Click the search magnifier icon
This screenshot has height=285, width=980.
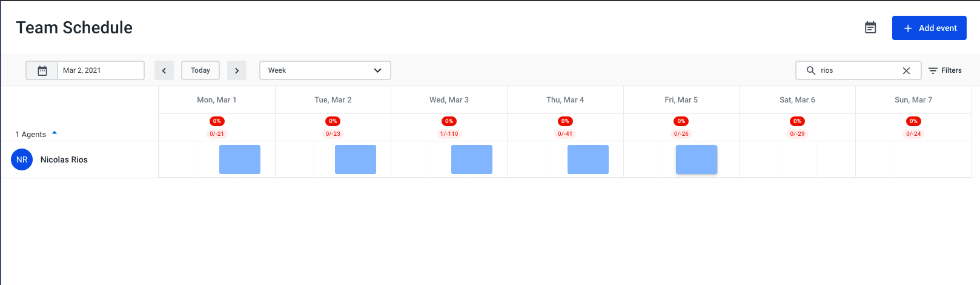811,70
